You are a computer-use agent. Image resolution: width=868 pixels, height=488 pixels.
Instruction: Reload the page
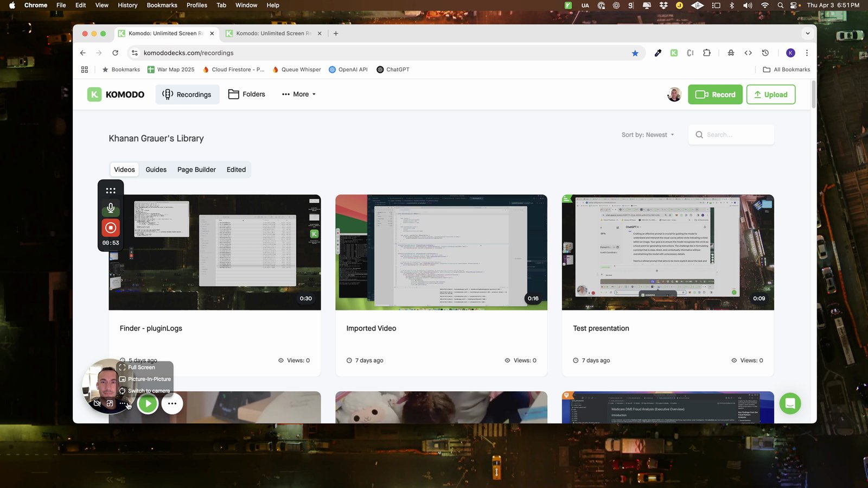115,53
